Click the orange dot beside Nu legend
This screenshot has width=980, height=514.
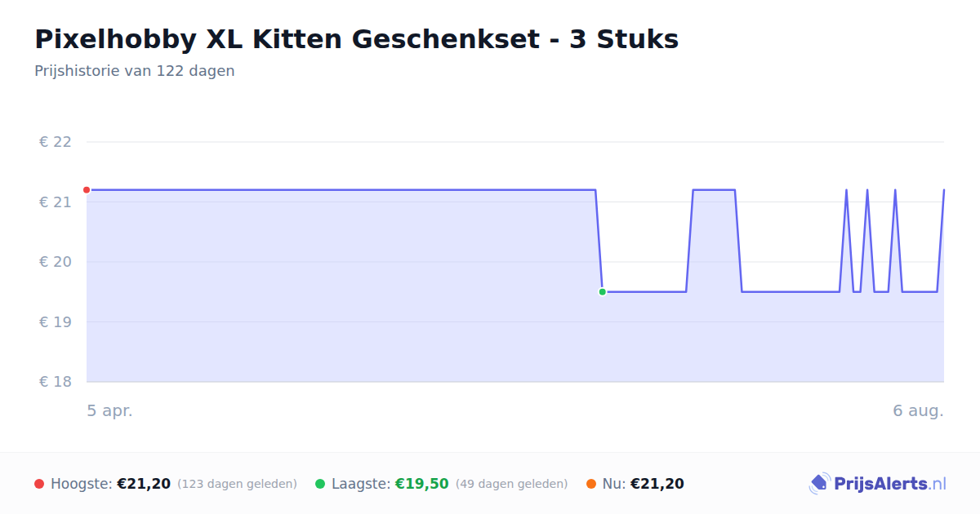click(x=591, y=484)
